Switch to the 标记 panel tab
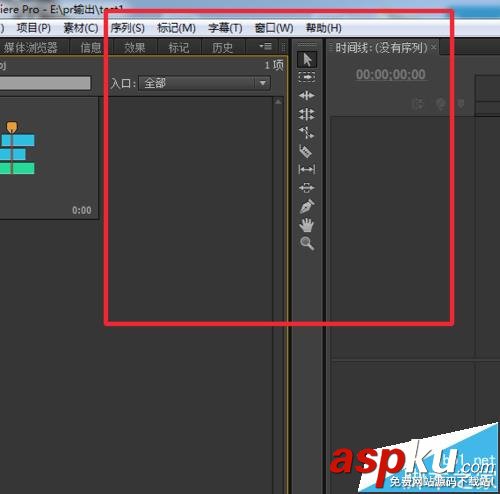 click(x=179, y=48)
